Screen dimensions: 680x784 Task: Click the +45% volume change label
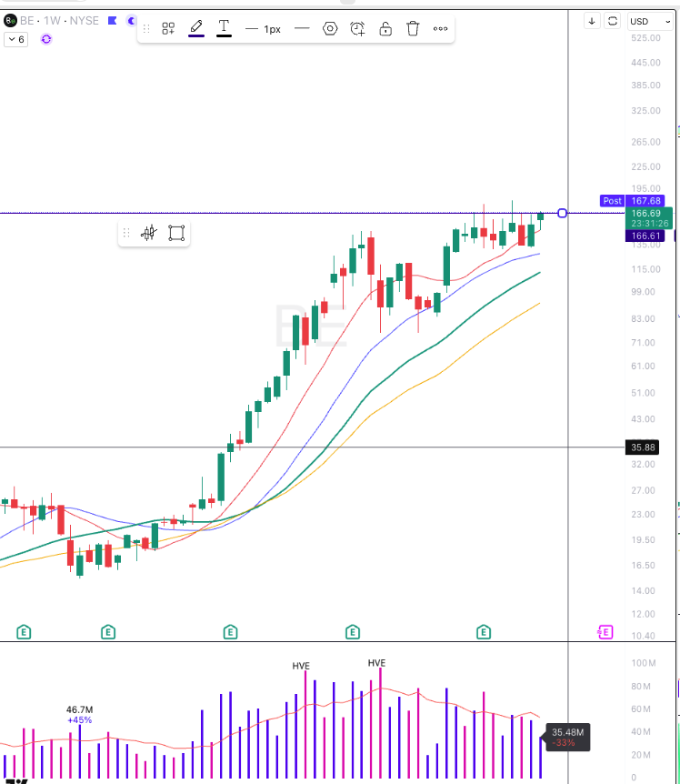click(79, 720)
